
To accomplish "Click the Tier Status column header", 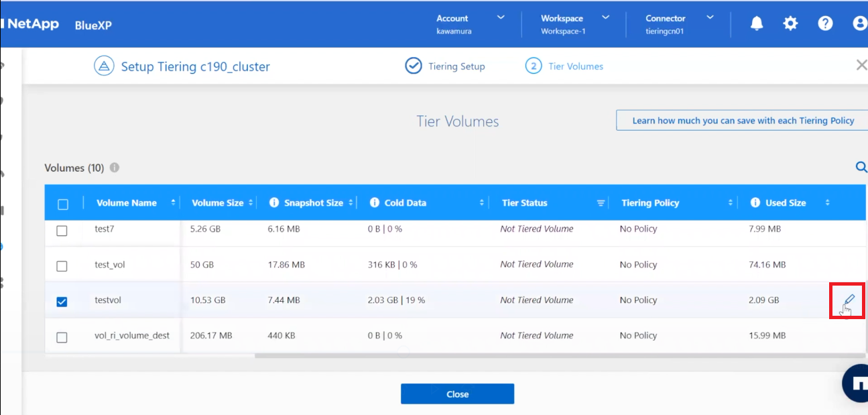I will click(525, 202).
